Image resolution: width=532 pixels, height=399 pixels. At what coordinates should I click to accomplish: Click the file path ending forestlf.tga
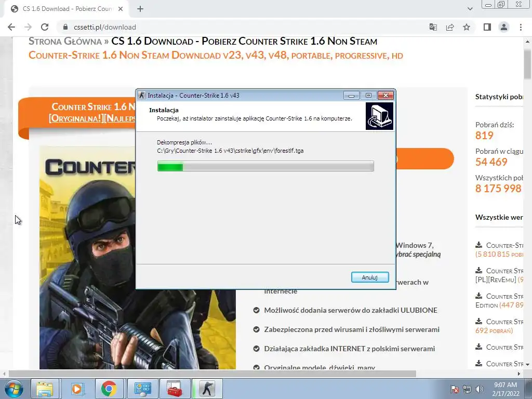tap(230, 151)
